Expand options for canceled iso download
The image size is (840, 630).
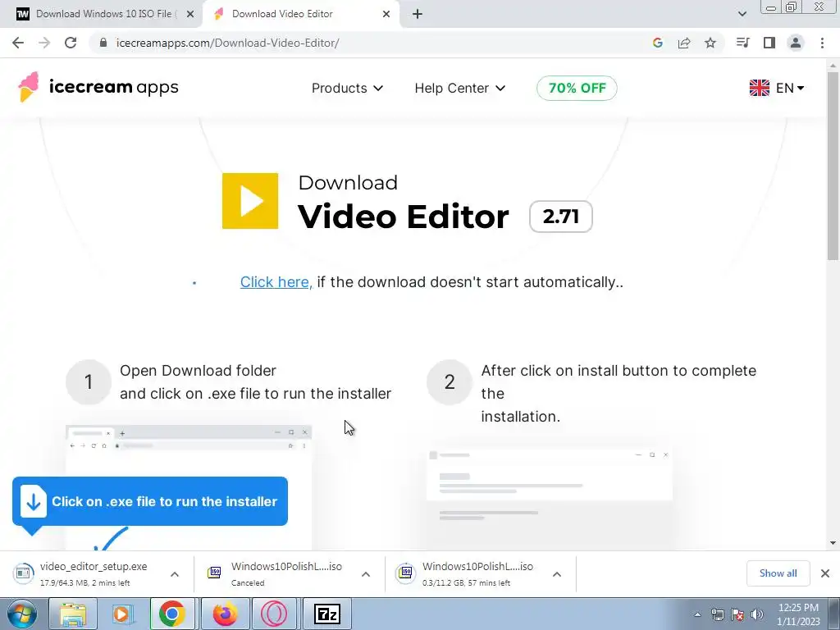tap(366, 574)
